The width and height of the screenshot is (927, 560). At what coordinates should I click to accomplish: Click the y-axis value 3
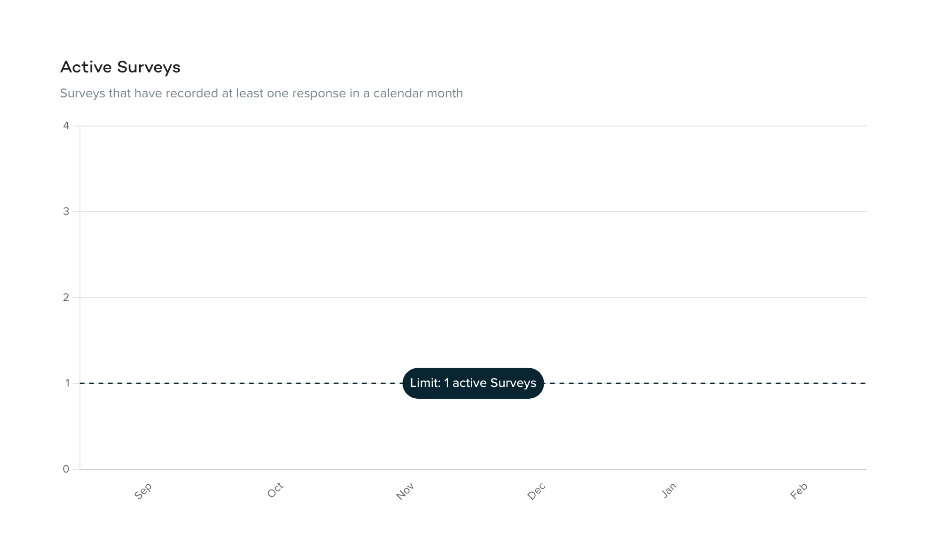[x=66, y=212]
